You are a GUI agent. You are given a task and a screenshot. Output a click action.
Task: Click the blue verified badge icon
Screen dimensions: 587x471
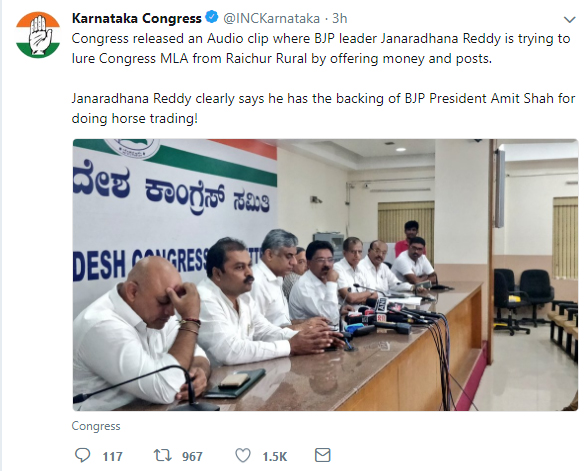point(212,17)
